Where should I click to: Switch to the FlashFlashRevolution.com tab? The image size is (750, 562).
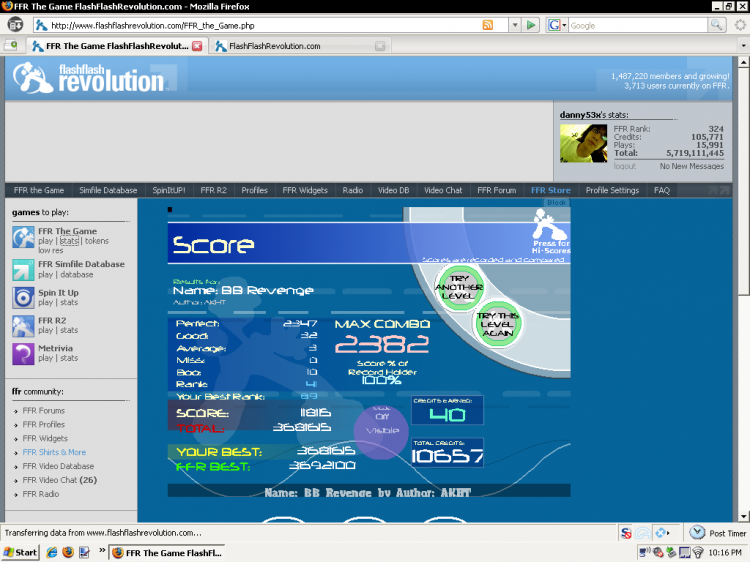299,46
